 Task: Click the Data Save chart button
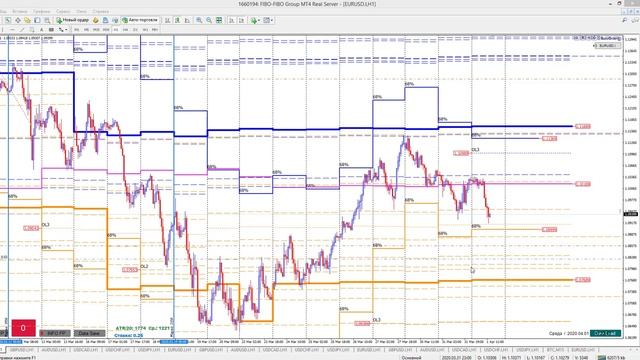click(x=89, y=333)
